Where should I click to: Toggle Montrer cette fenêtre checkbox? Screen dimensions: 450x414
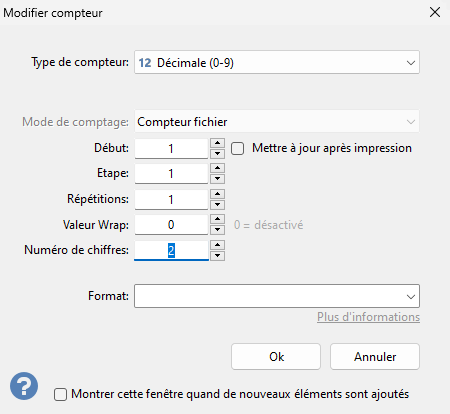tap(60, 394)
